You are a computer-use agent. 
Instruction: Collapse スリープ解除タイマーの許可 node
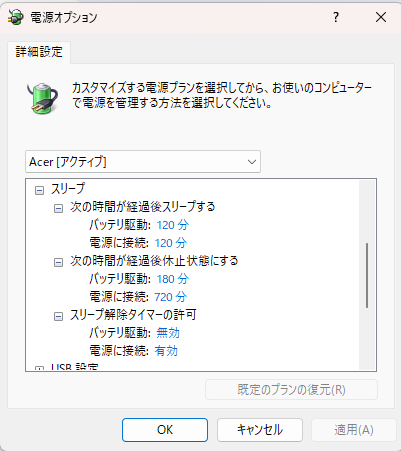click(58, 316)
